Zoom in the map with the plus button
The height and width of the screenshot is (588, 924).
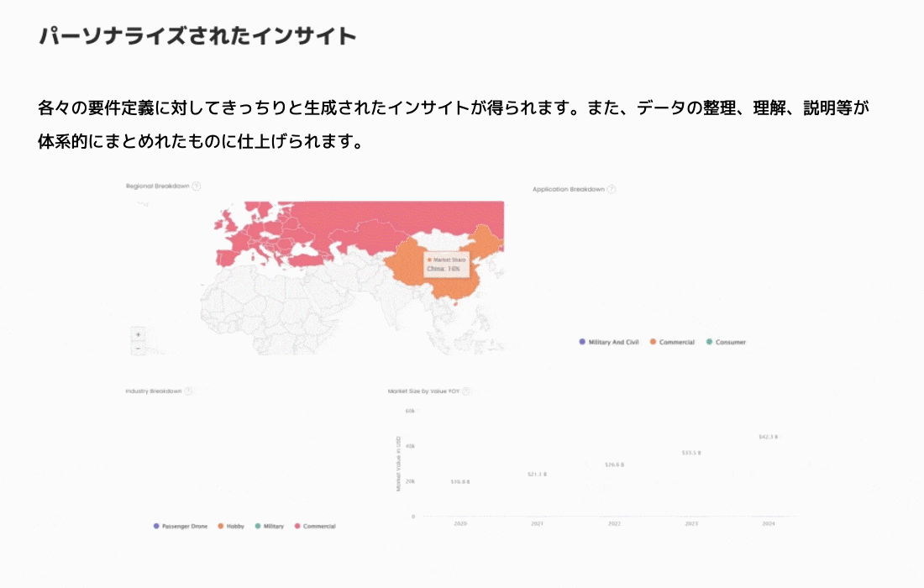(138, 334)
